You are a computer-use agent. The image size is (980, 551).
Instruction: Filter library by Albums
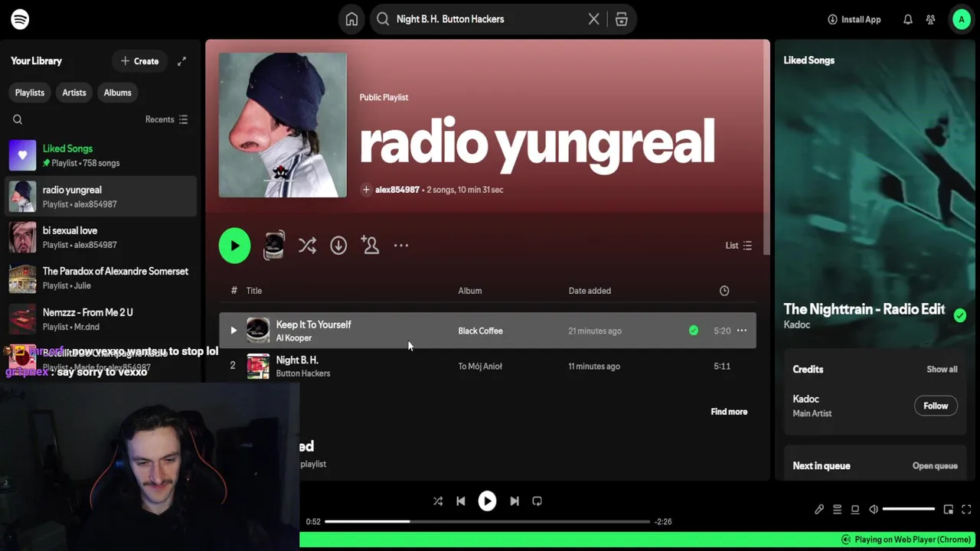[117, 93]
